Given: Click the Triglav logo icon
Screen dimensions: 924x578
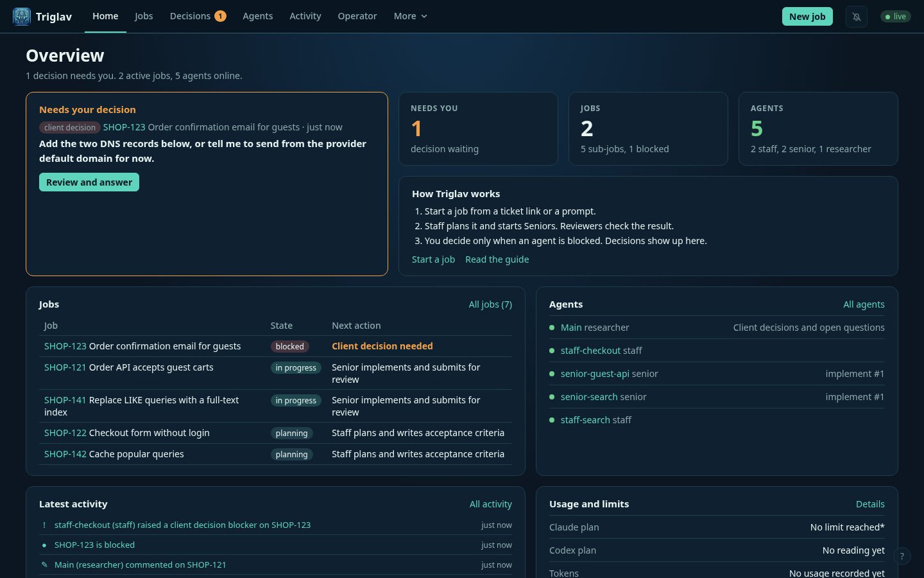Looking at the screenshot, I should point(22,17).
